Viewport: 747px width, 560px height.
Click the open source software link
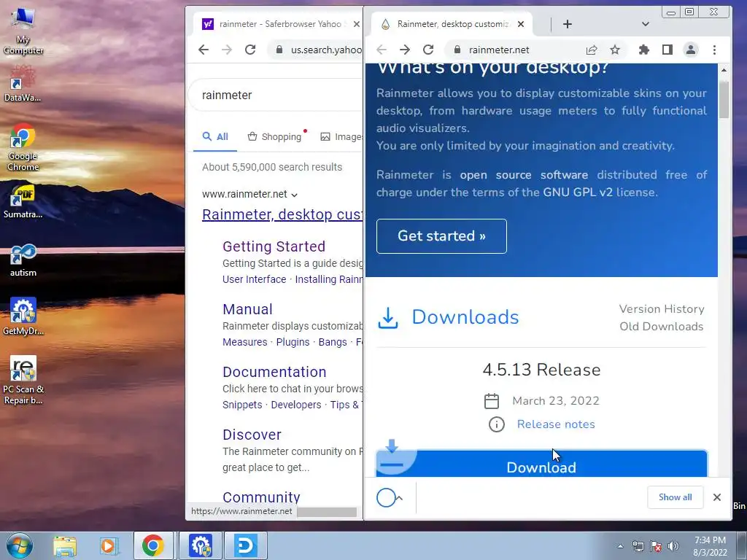524,175
